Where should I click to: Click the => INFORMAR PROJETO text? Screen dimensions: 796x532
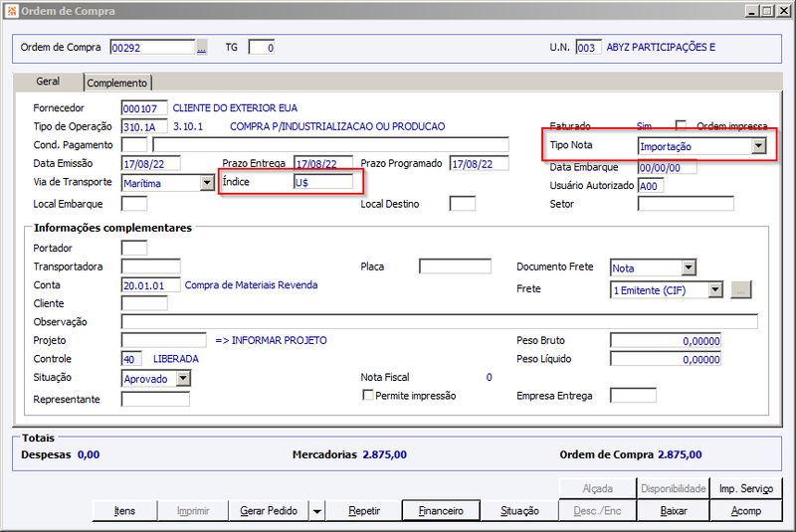click(271, 340)
